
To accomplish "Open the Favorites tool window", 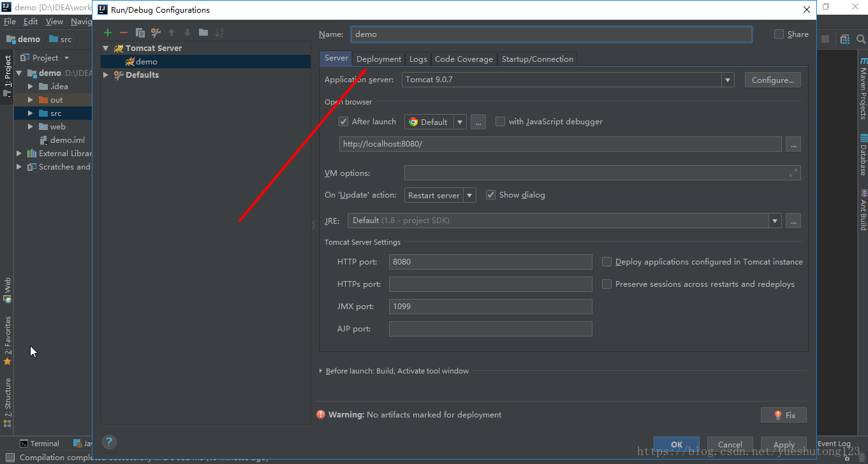I will (8, 340).
